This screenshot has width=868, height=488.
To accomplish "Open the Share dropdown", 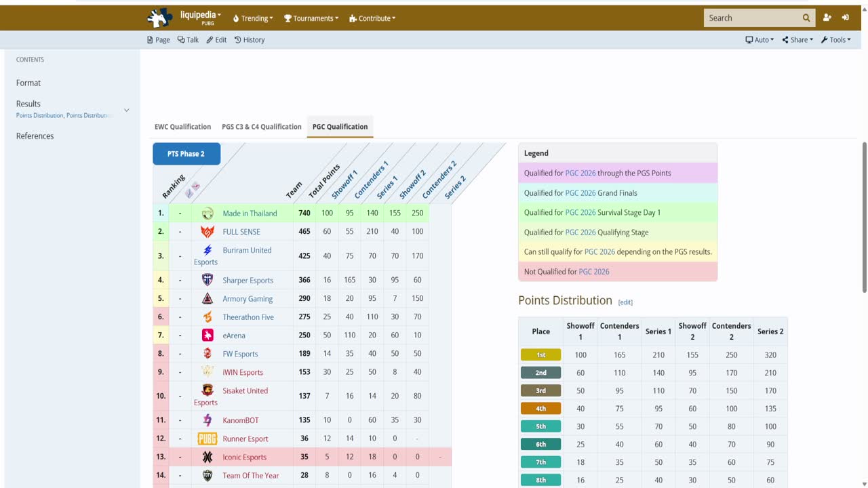I will coord(797,40).
